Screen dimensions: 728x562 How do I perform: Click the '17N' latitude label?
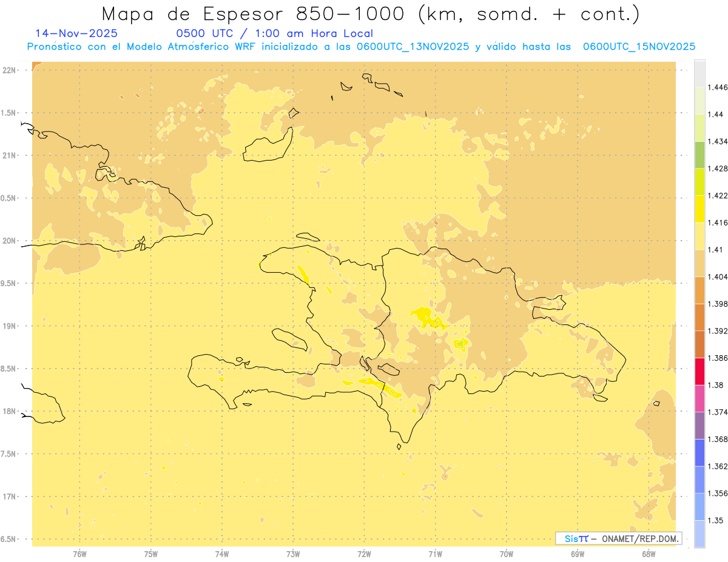click(x=8, y=497)
